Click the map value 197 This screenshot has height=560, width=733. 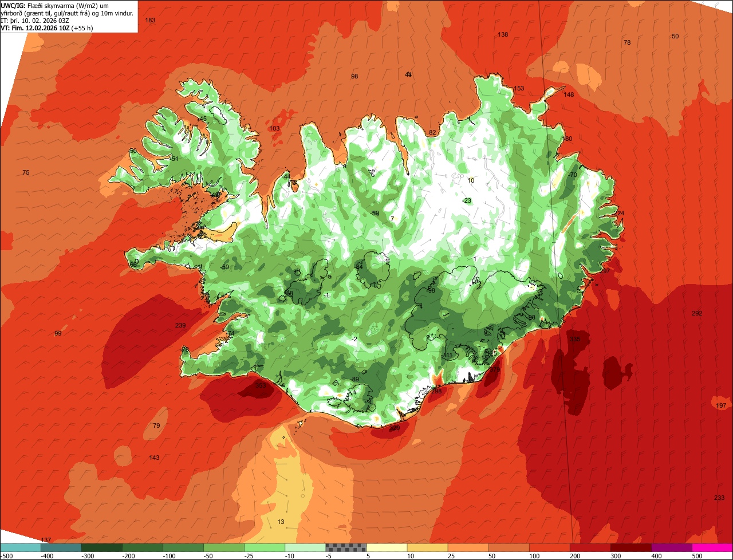[721, 405]
